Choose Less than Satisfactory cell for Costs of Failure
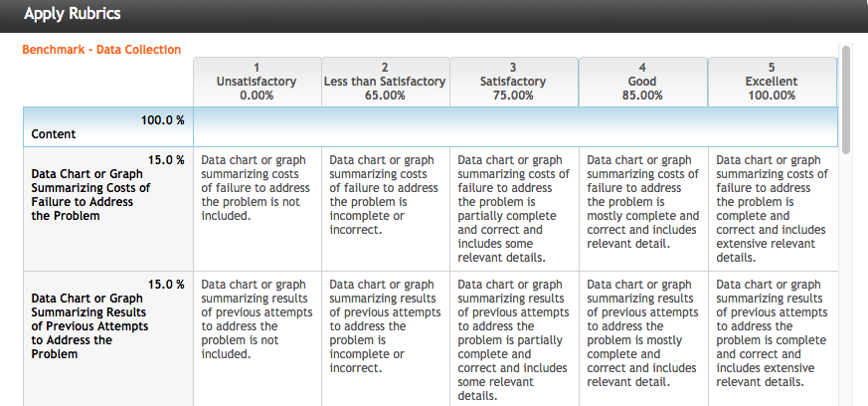The image size is (868, 406). click(386, 209)
